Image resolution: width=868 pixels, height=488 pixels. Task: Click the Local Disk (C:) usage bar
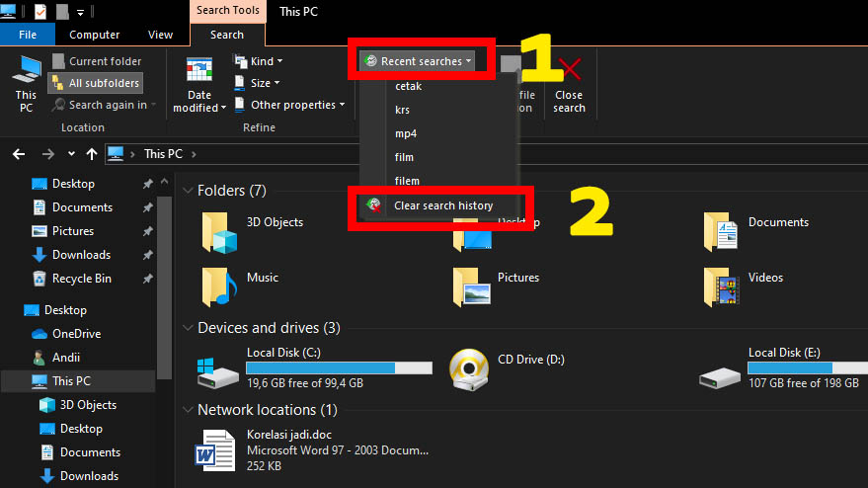tap(340, 367)
